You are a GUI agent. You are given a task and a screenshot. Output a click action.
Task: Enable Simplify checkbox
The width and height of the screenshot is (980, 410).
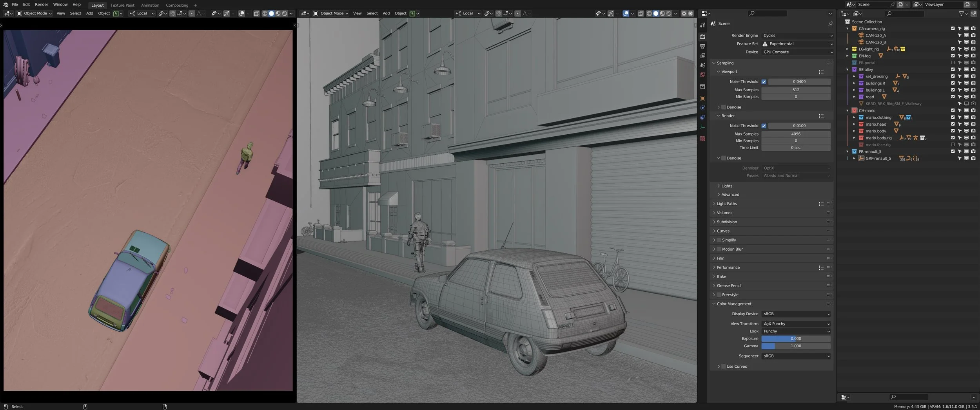719,240
